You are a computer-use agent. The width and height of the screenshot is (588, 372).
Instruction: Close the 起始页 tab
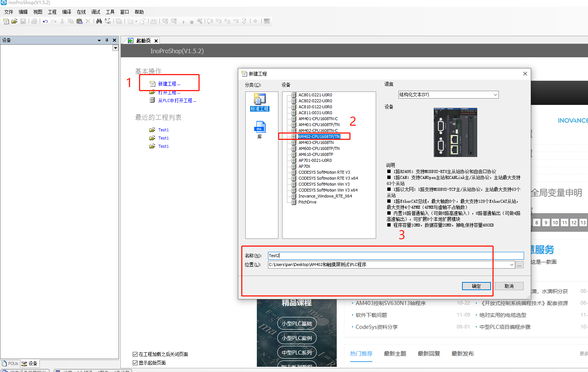pyautogui.click(x=156, y=41)
